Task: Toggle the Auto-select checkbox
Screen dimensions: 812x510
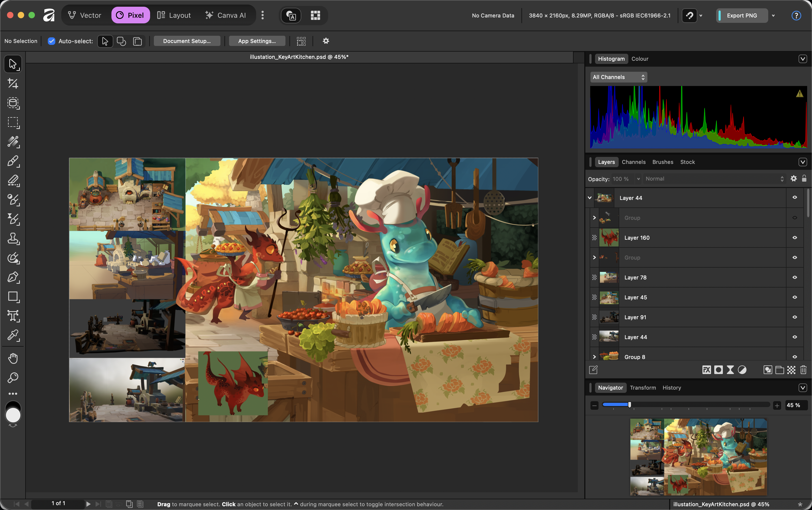Action: point(51,41)
